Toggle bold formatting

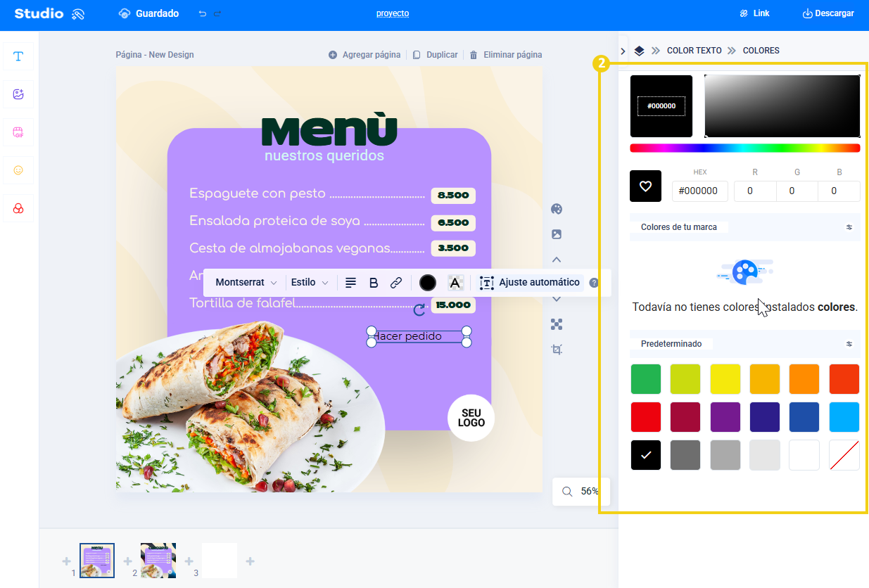[374, 283]
